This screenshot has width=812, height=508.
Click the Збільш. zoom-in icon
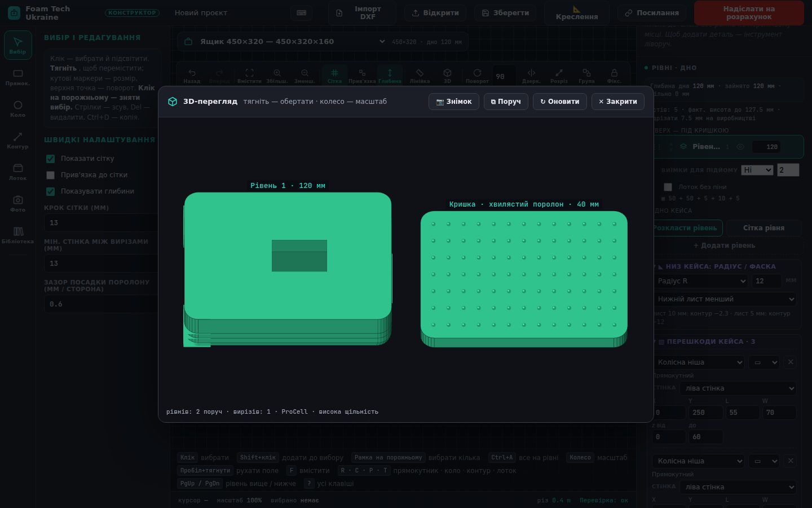pyautogui.click(x=277, y=76)
